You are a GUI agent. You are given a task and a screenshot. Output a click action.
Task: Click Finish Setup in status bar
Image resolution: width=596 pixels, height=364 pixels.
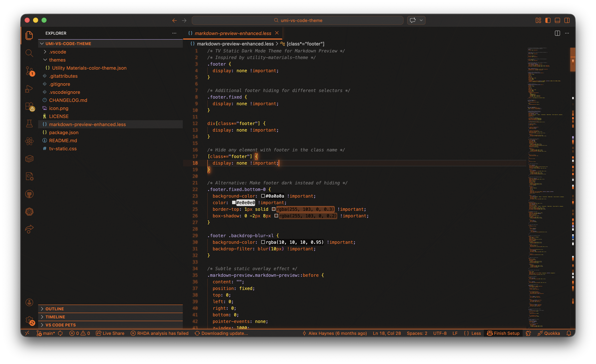(x=503, y=333)
